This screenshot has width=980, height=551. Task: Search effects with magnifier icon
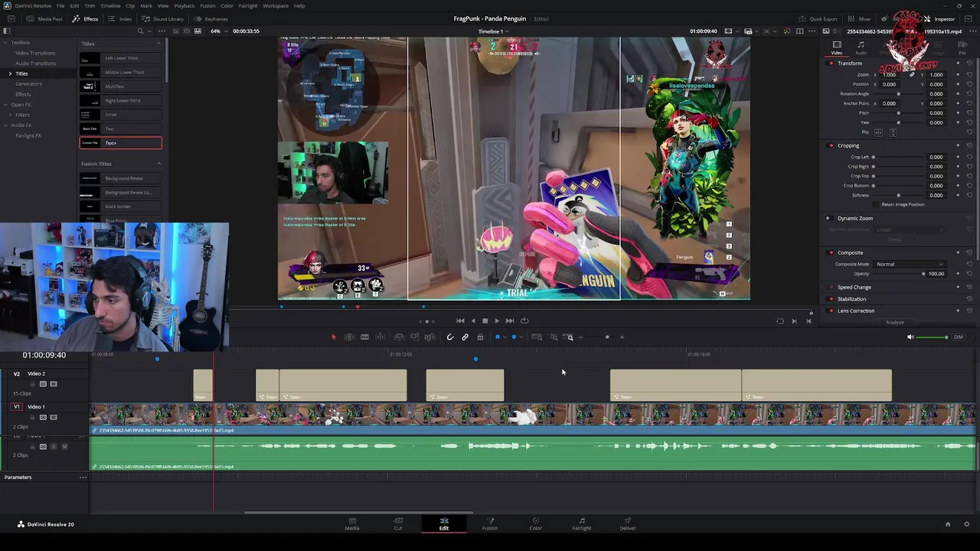(140, 31)
